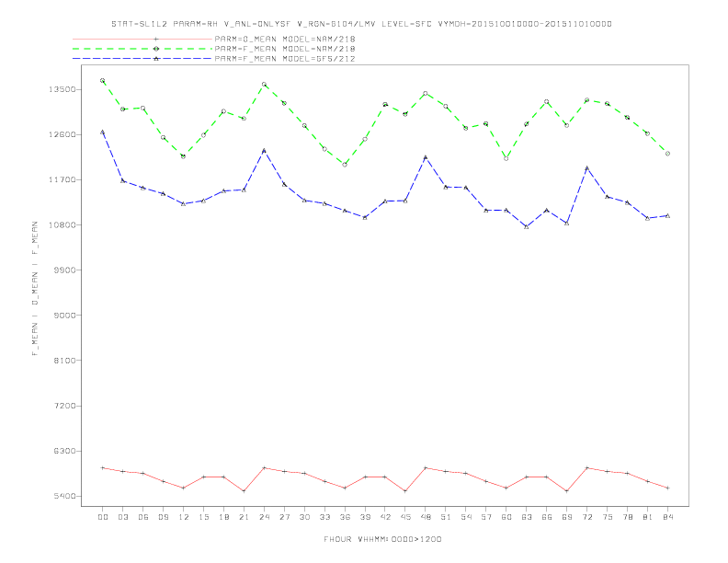728x563 pixels.
Task: Click green line circle marker at hour 00
Action: coord(103,81)
